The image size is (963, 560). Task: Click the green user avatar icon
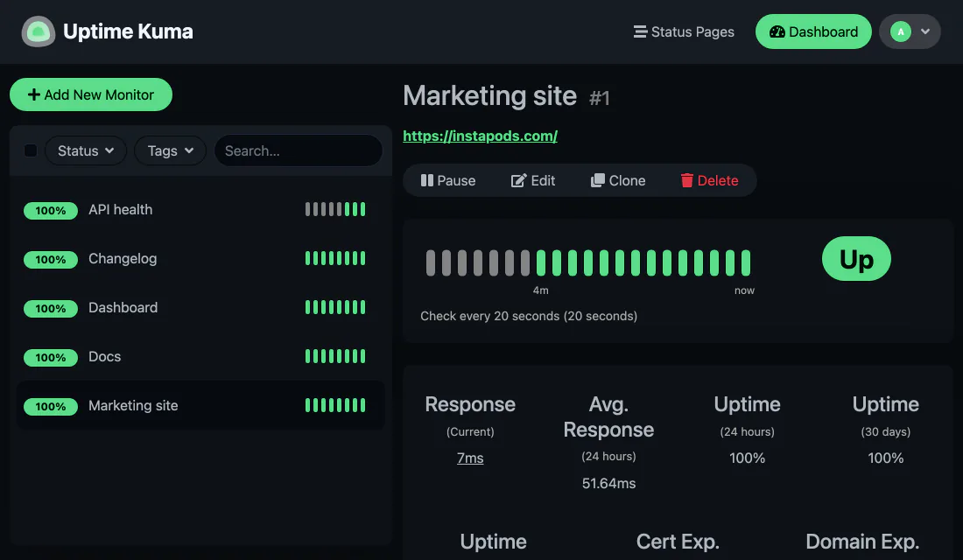coord(900,31)
